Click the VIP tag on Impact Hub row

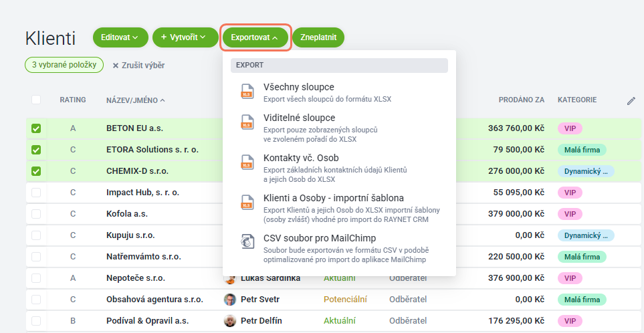(x=570, y=193)
